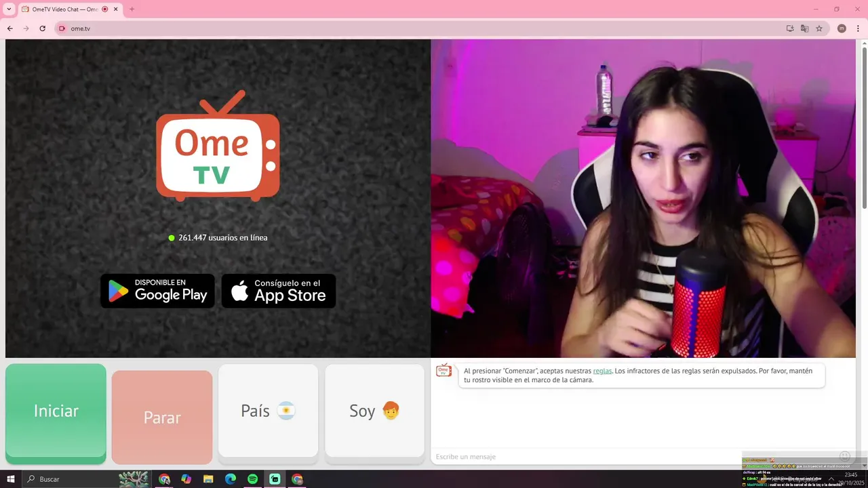
Task: Reload the ome.tv page
Action: click(42, 28)
